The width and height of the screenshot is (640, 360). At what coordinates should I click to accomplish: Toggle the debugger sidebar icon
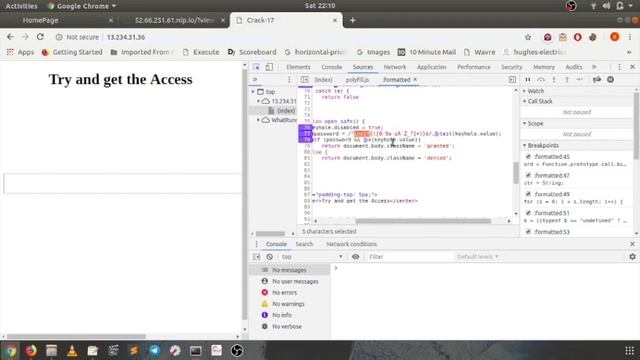coord(512,80)
